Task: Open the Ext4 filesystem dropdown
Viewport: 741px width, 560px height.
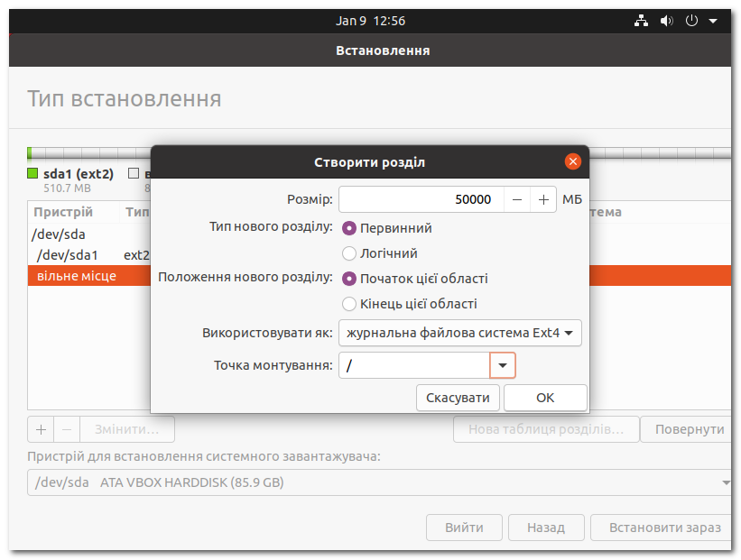Action: point(459,333)
